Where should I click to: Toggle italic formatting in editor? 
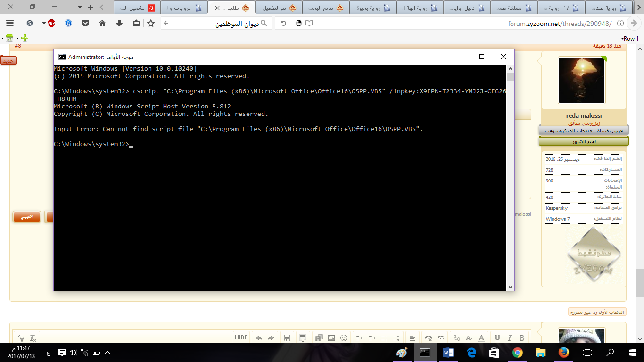pyautogui.click(x=510, y=338)
